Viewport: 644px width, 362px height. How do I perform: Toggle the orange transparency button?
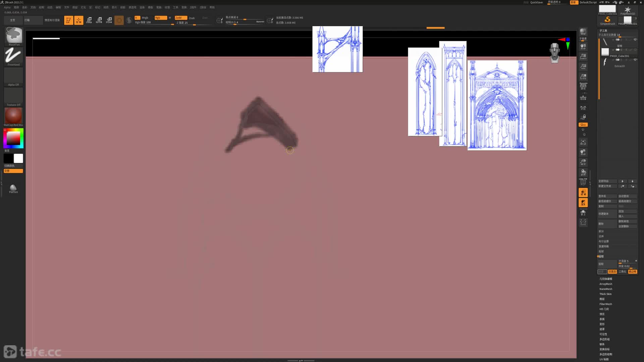583,192
